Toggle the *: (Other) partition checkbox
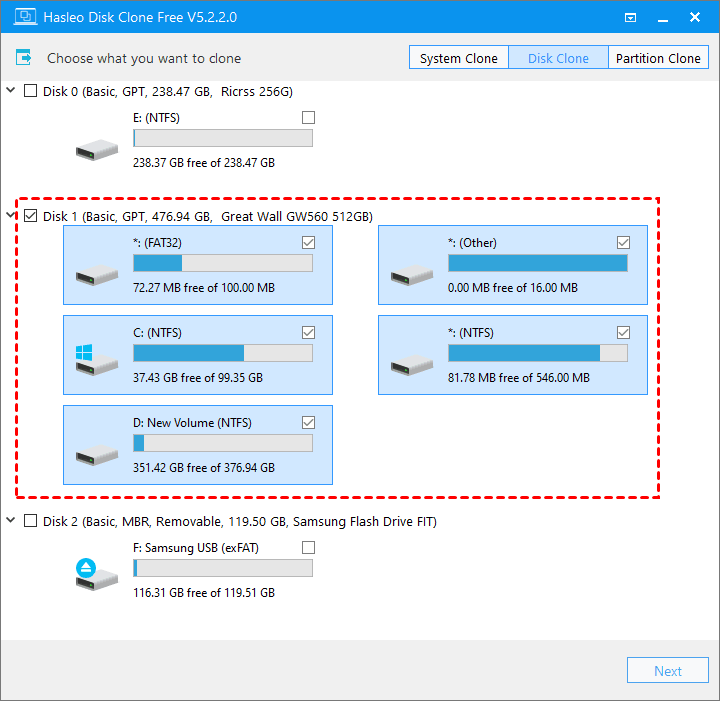The image size is (720, 701). click(623, 242)
